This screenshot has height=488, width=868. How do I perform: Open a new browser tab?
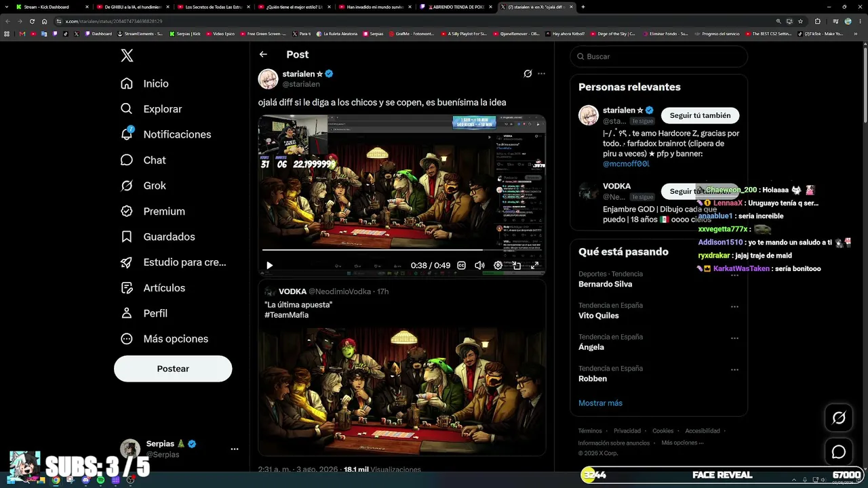pyautogui.click(x=583, y=7)
